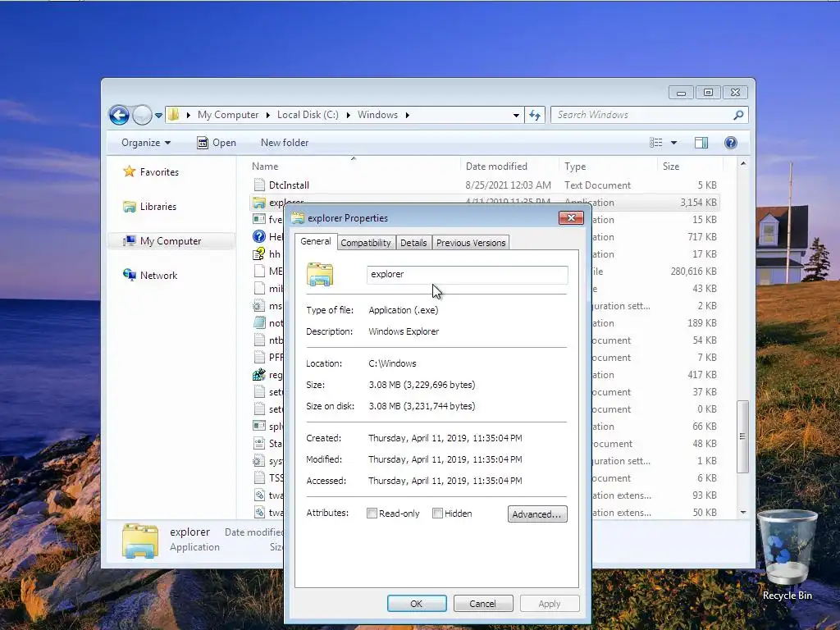Click the file list scroll down arrow
Screen dimensions: 840x630
pos(743,513)
